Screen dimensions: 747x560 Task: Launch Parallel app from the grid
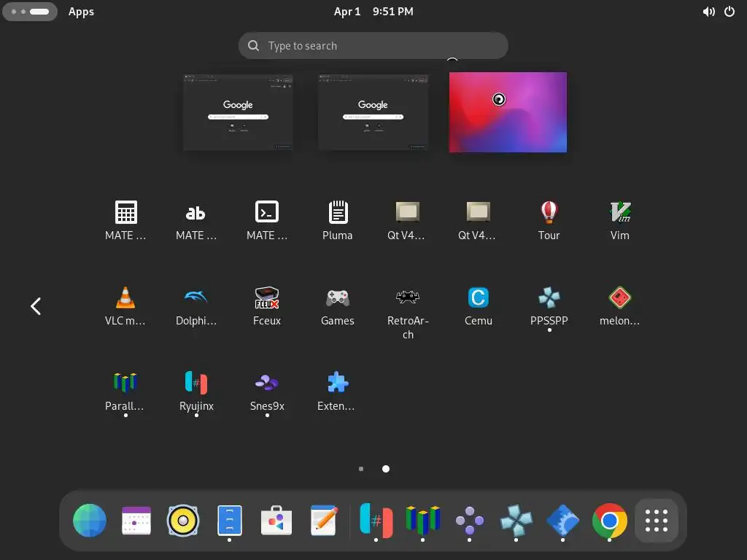[x=125, y=392]
